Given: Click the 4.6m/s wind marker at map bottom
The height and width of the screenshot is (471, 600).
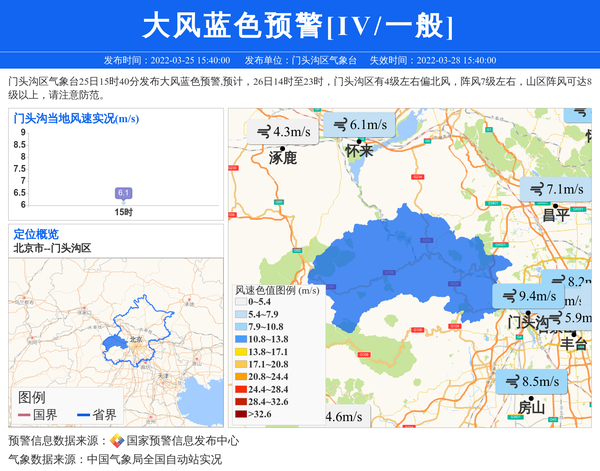Looking at the screenshot, I should pos(343,417).
